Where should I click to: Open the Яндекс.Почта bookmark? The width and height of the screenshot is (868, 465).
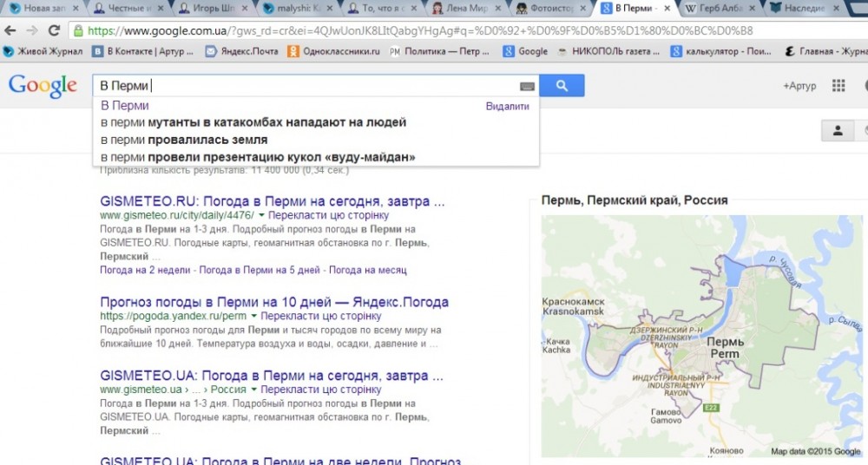242,51
